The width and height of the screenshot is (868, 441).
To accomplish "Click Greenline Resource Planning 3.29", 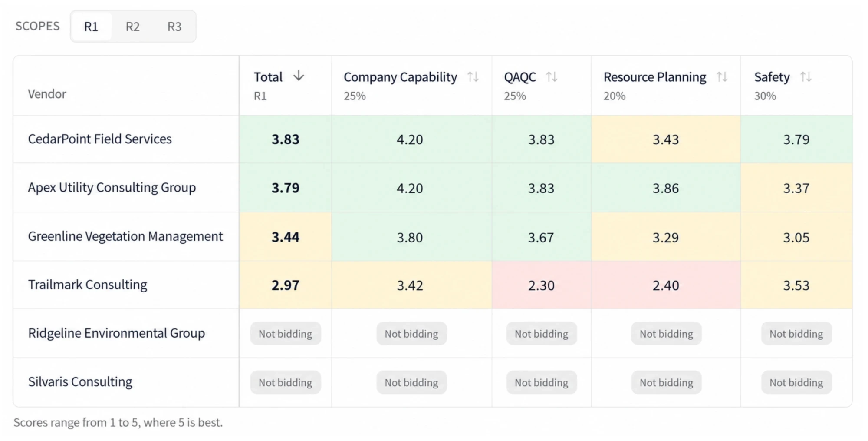I will tap(666, 237).
